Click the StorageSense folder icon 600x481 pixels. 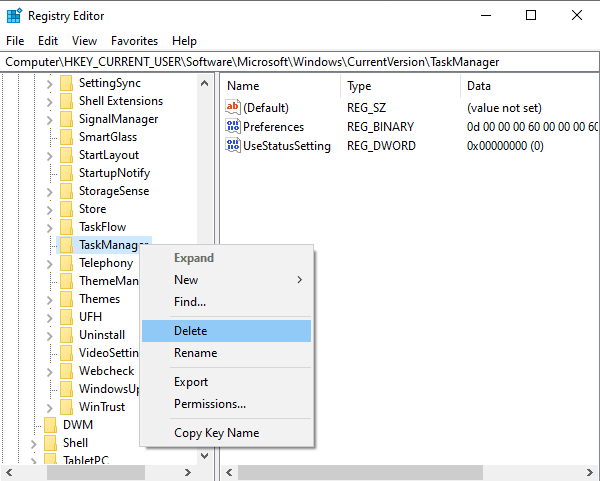click(x=66, y=191)
